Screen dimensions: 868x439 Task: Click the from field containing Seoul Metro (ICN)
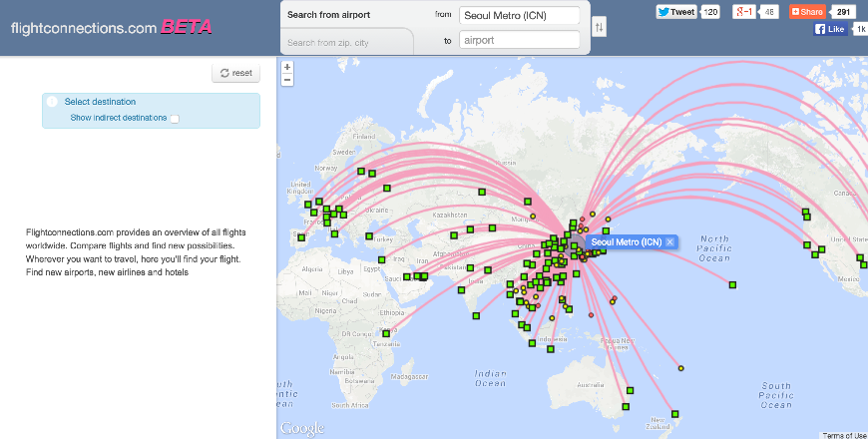point(519,16)
